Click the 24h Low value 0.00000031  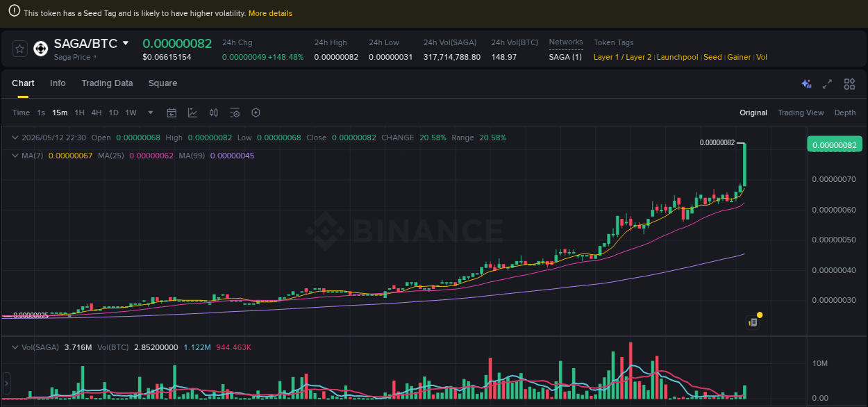(390, 57)
